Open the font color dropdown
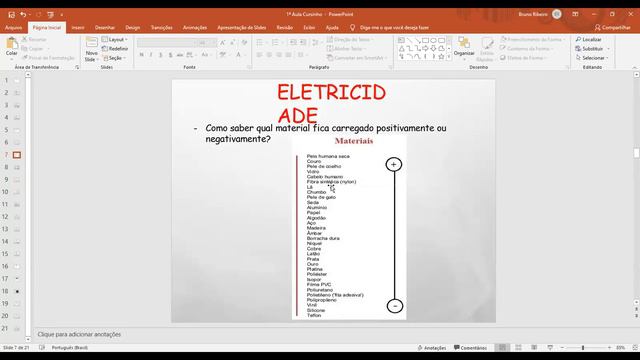The image size is (640, 360). tap(244, 55)
